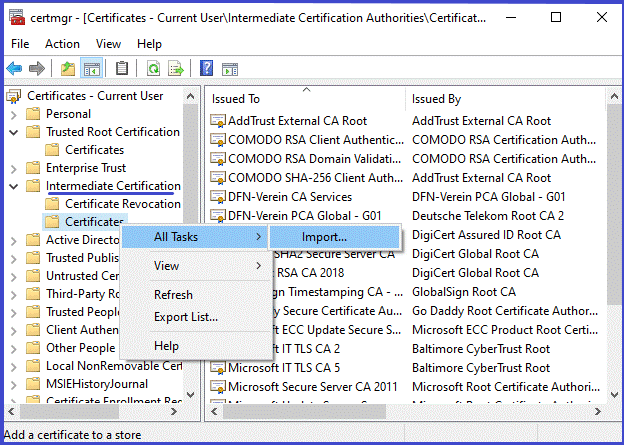Click COMODO RSA Domain Validati certificate icon
Image resolution: width=624 pixels, height=445 pixels.
(x=218, y=159)
